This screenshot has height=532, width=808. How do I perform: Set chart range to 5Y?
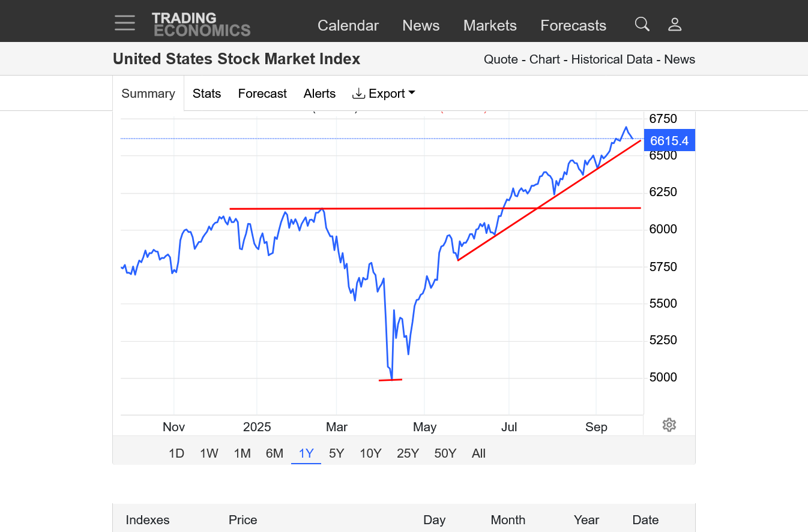337,453
